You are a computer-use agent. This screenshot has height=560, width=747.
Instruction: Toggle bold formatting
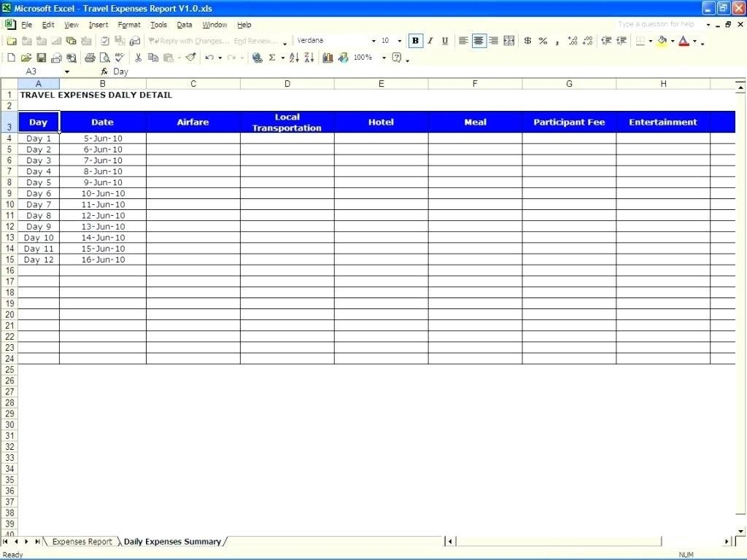415,41
